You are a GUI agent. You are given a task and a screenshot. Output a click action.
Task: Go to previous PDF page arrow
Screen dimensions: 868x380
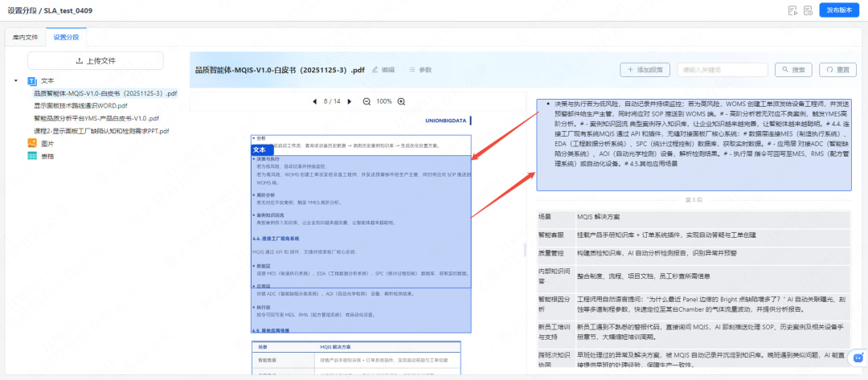pos(315,102)
